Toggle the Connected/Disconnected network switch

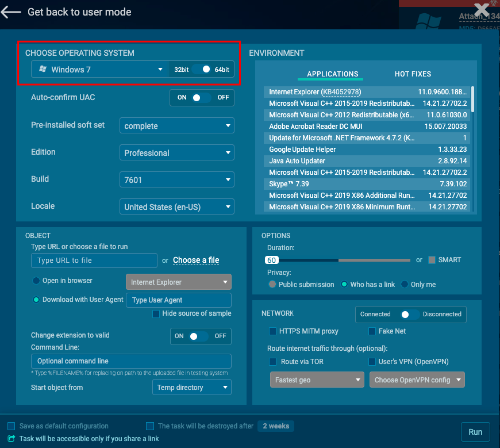pyautogui.click(x=410, y=315)
